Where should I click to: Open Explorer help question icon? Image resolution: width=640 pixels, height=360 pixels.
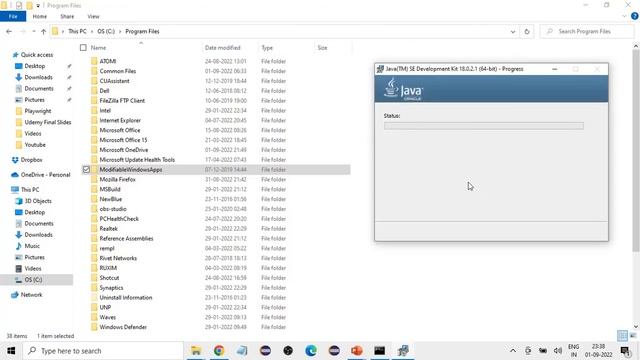pyautogui.click(x=635, y=16)
